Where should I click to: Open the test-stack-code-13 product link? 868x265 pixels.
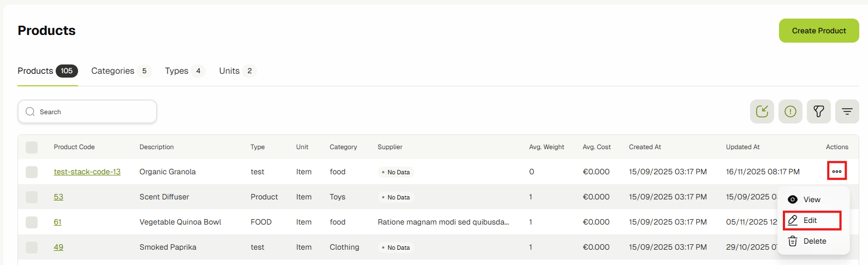click(x=87, y=172)
